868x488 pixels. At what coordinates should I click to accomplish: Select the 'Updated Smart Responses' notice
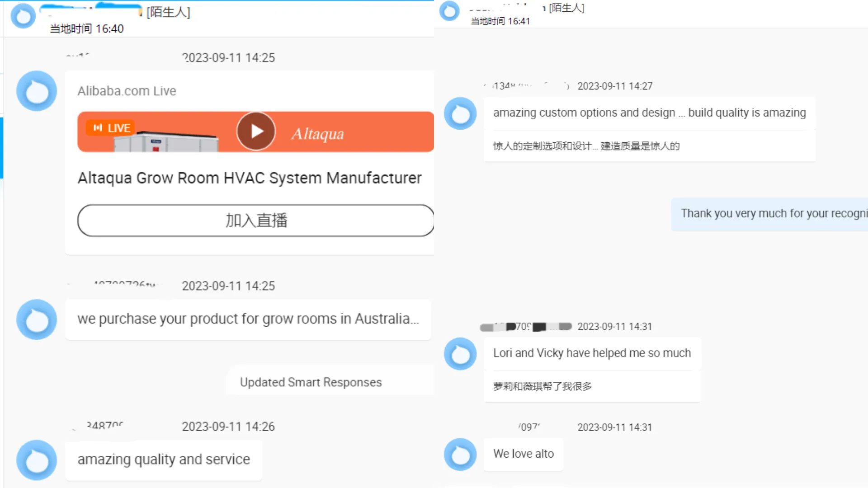point(311,382)
